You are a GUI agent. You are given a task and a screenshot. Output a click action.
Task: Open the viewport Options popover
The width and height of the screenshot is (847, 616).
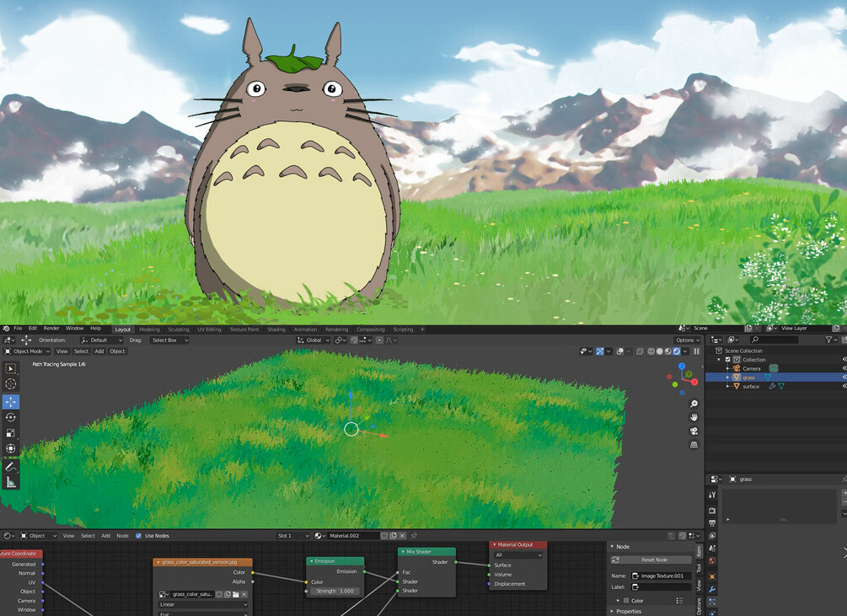[x=687, y=340]
